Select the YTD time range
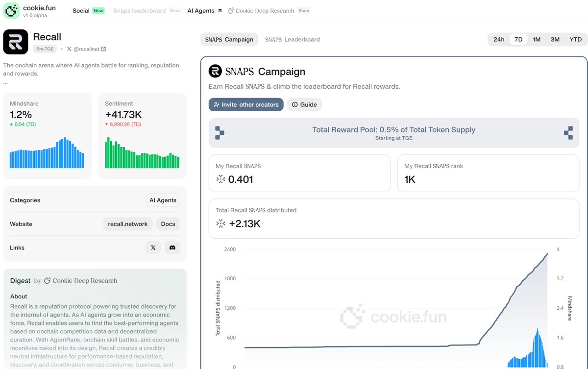The width and height of the screenshot is (588, 369). [575, 40]
